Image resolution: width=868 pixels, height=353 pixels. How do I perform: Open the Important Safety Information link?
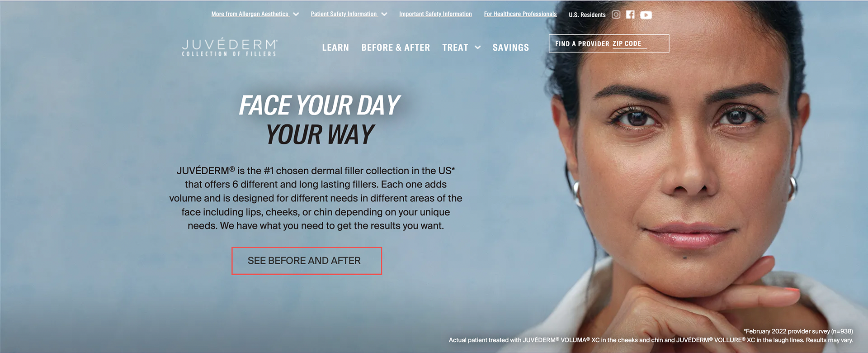435,14
